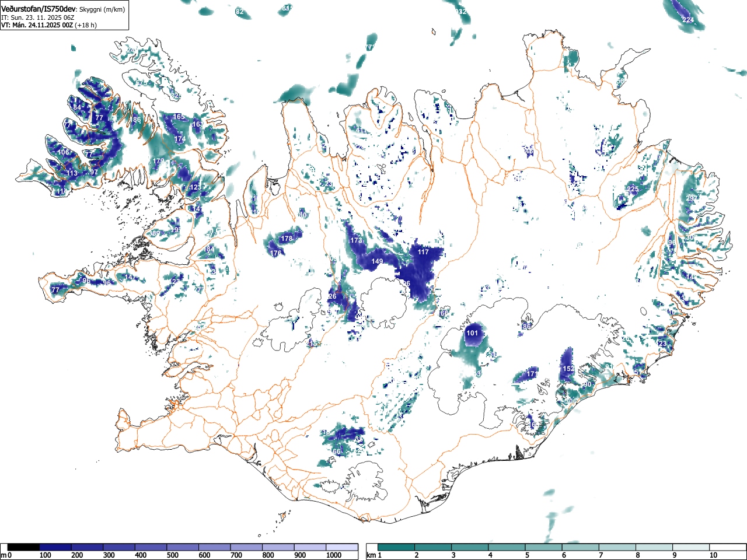Click the '225' value in the east
This screenshot has width=747, height=560.
click(633, 189)
